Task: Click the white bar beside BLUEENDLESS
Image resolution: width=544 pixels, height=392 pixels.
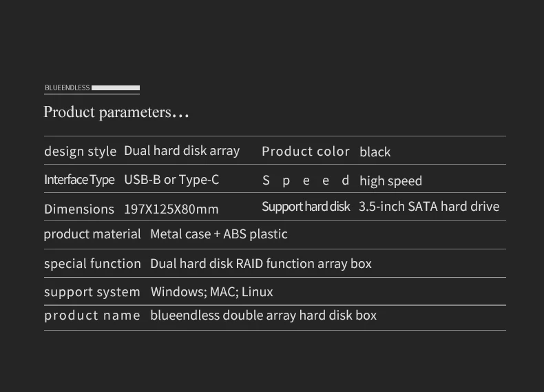Action: pyautogui.click(x=116, y=88)
